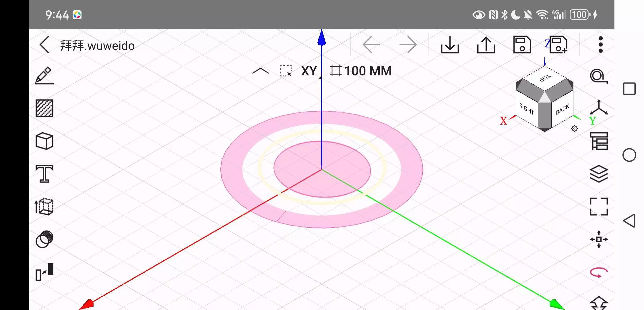Viewport: 644px width, 310px height.
Task: Open the extrude box tool
Action: pos(44,207)
